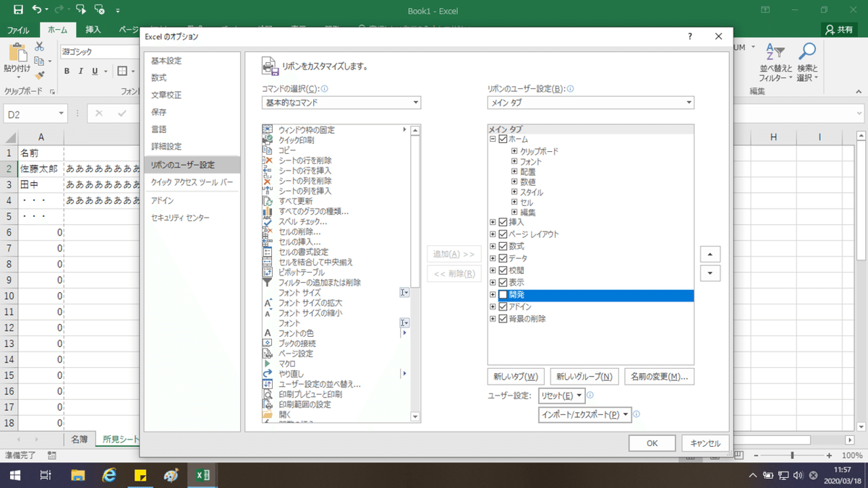Click the zoom slider in status bar

[792, 455]
